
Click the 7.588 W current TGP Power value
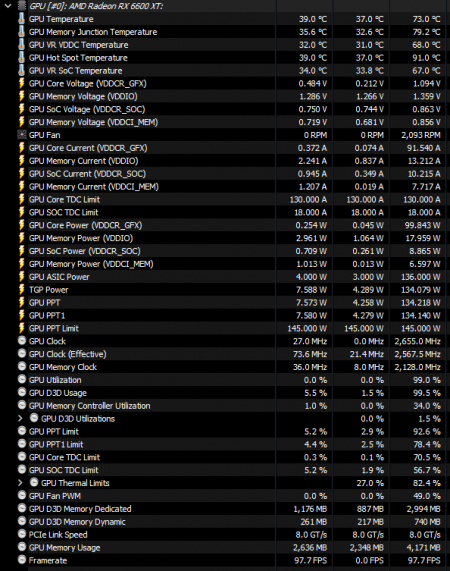coord(311,290)
